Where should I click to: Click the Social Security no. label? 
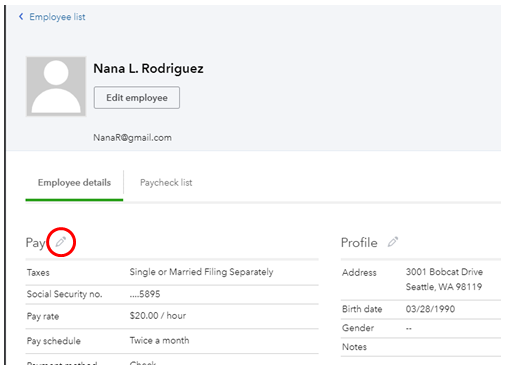[x=64, y=294]
